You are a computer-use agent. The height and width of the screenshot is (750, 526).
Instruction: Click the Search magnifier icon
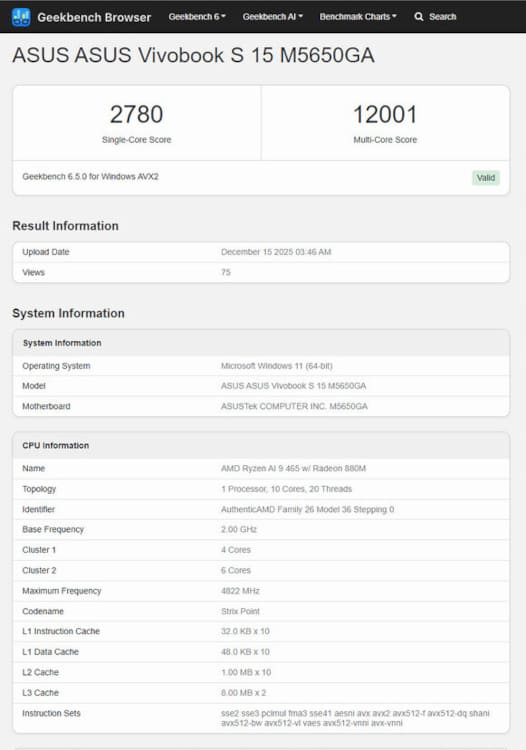[419, 17]
